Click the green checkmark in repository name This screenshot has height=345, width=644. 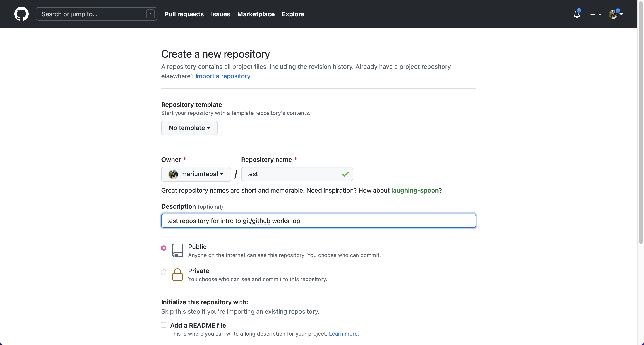click(345, 174)
